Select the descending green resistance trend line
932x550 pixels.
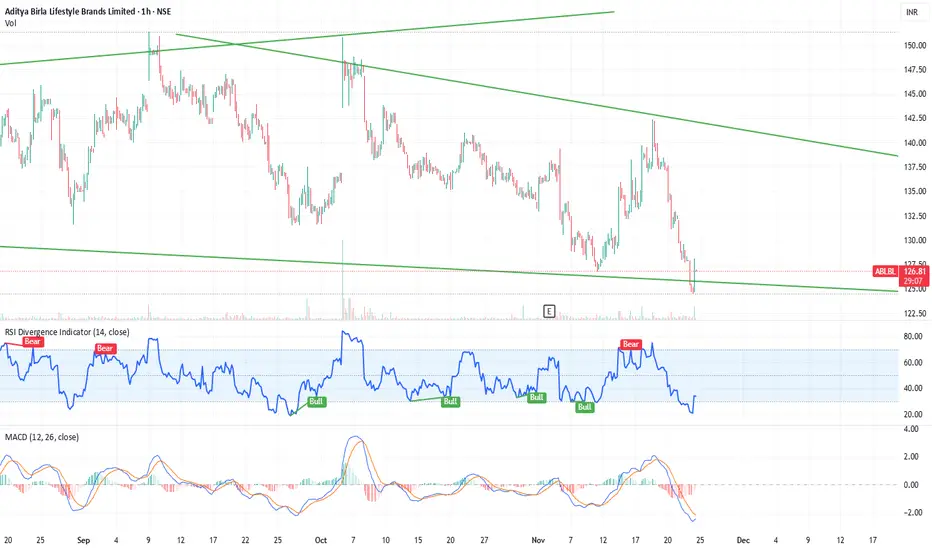point(535,93)
